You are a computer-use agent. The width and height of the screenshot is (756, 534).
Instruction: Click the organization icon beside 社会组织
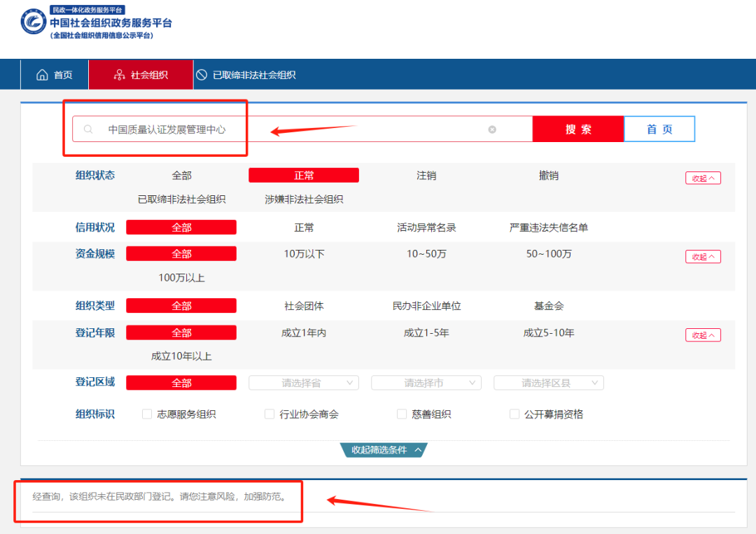[119, 75]
